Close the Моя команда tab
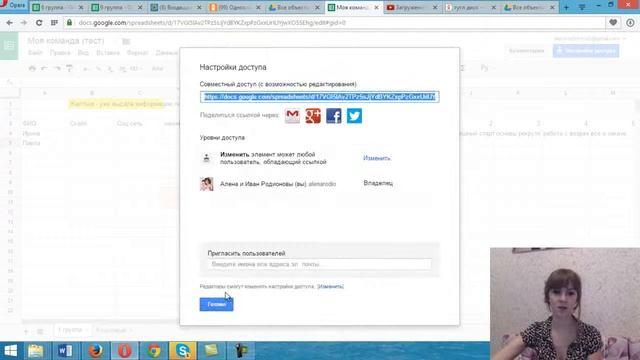The width and height of the screenshot is (640, 360). [x=376, y=7]
